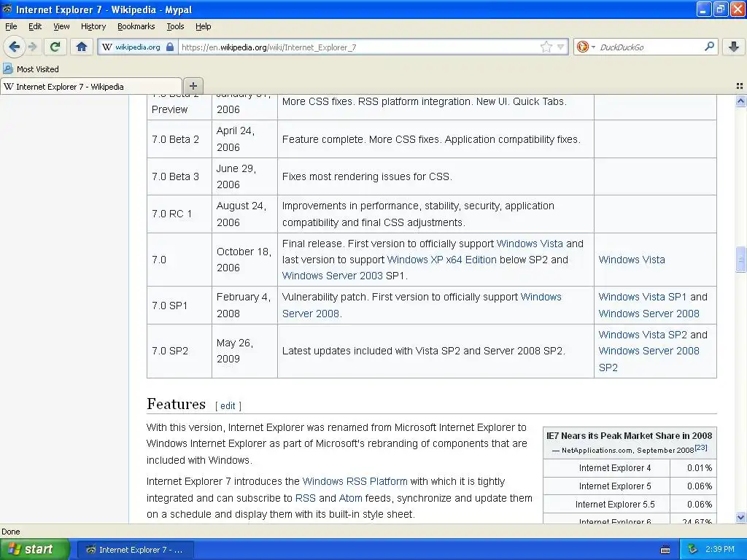Click the scrollbar up arrow
This screenshot has width=747, height=560.
(x=740, y=101)
